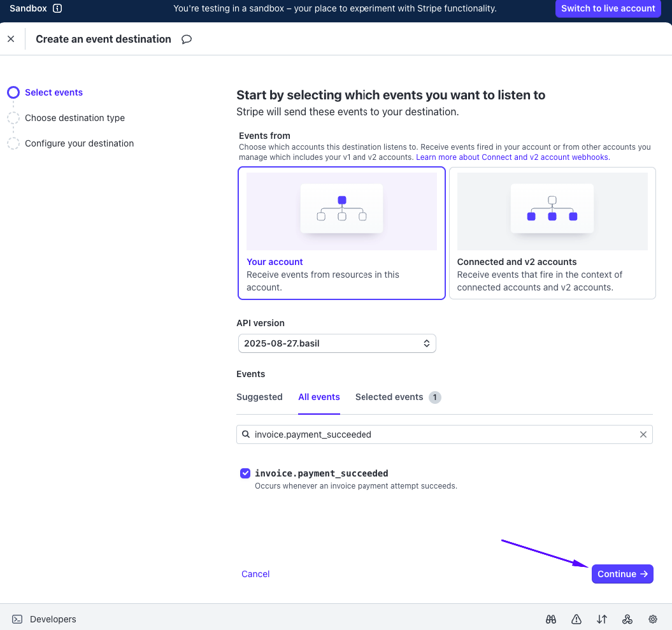Viewport: 672px width, 630px height.
Task: Click the event search field
Action: (445, 434)
